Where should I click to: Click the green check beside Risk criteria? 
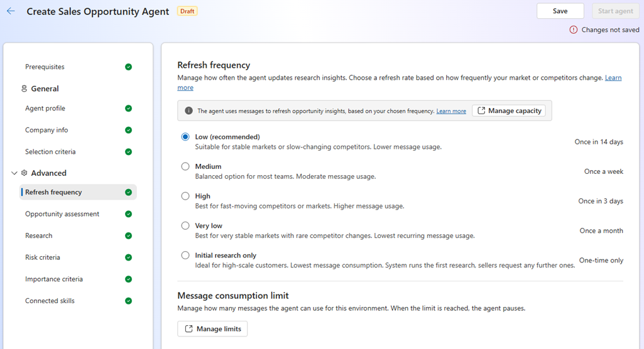pyautogui.click(x=129, y=257)
